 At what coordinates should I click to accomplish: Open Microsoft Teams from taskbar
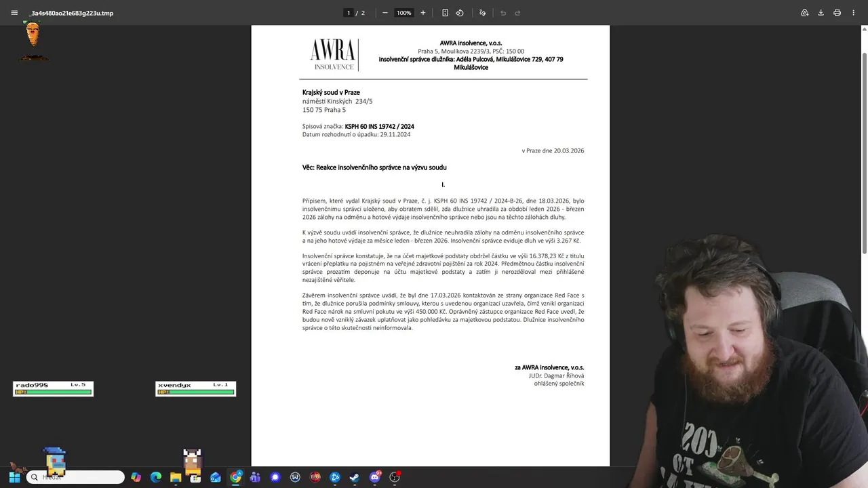click(x=255, y=477)
